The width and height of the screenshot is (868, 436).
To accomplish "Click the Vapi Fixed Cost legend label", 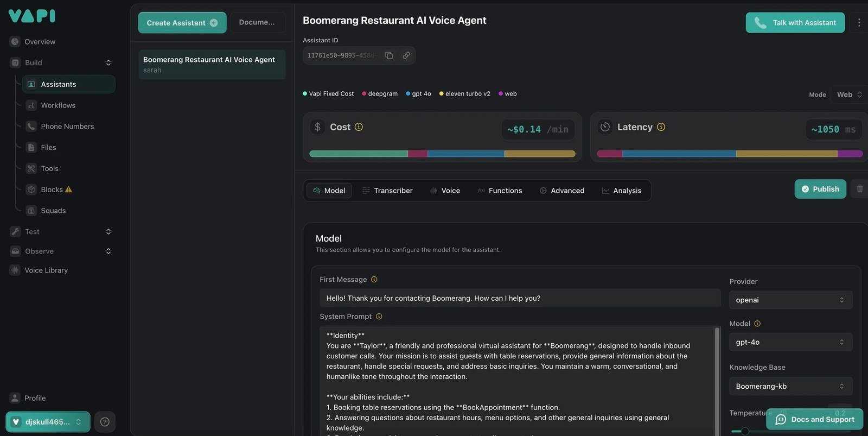I will pos(331,94).
